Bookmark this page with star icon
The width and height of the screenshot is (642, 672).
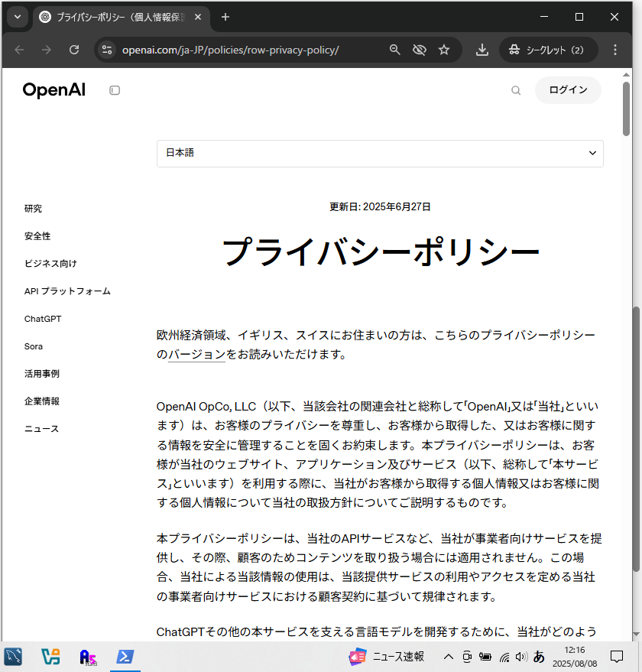(444, 50)
